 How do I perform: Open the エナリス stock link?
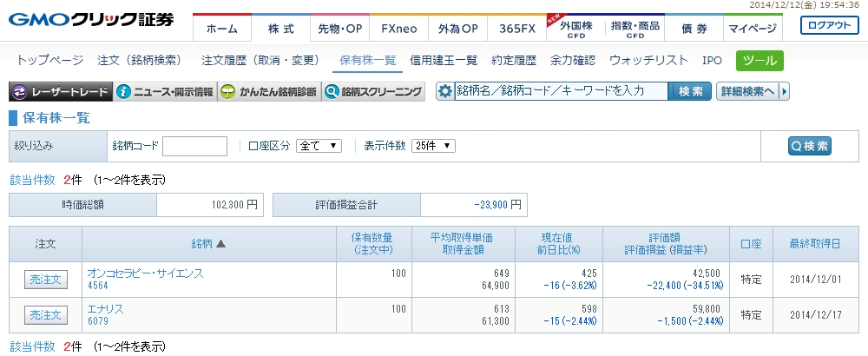coord(105,308)
